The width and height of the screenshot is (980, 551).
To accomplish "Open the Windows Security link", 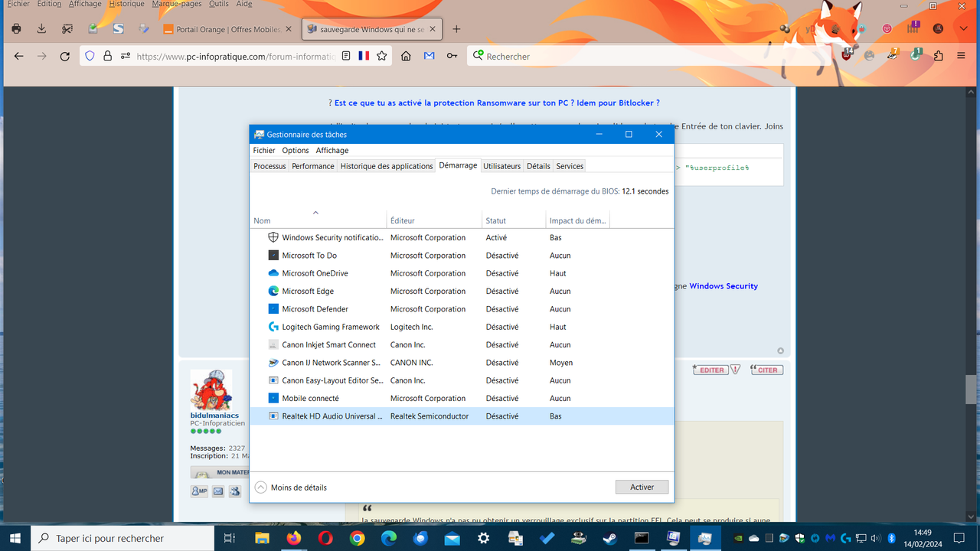I will click(724, 286).
